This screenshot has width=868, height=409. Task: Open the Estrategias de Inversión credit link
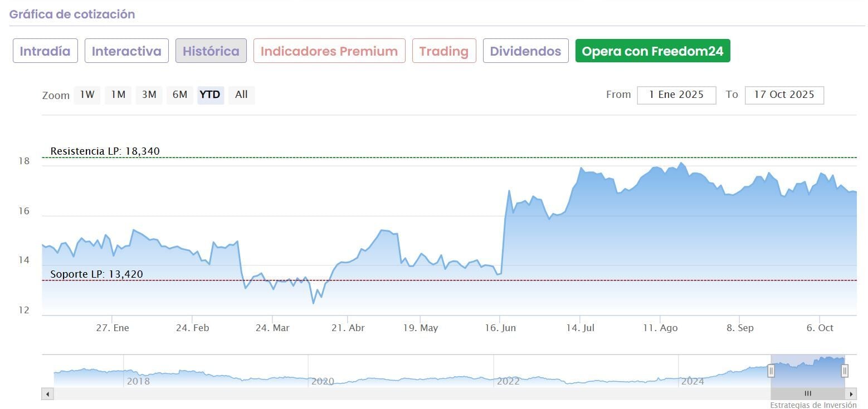813,405
